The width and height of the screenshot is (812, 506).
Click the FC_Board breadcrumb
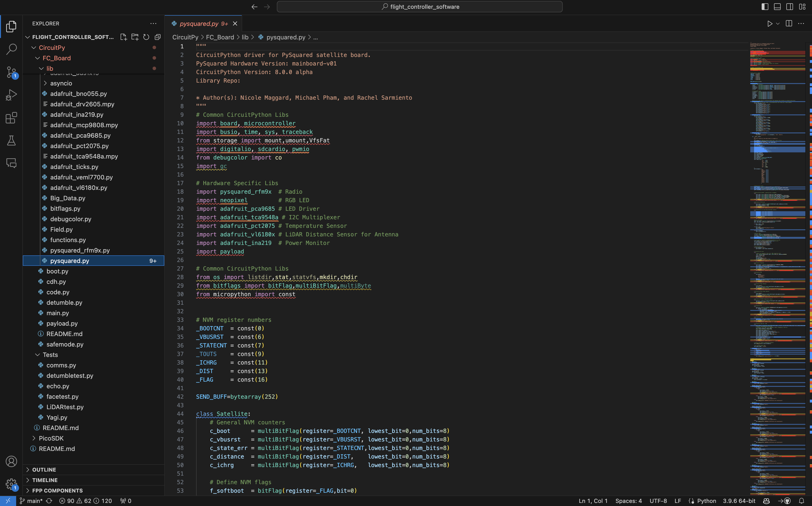coord(220,37)
